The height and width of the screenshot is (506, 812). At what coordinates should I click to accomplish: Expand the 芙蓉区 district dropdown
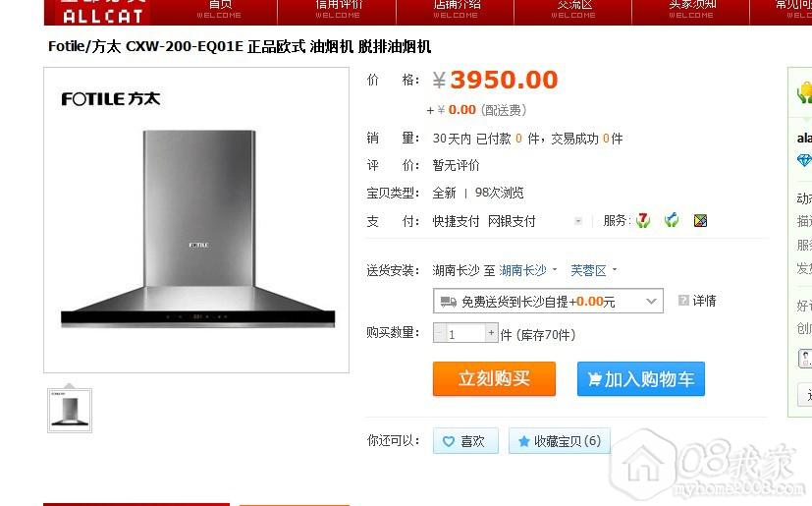click(x=593, y=270)
